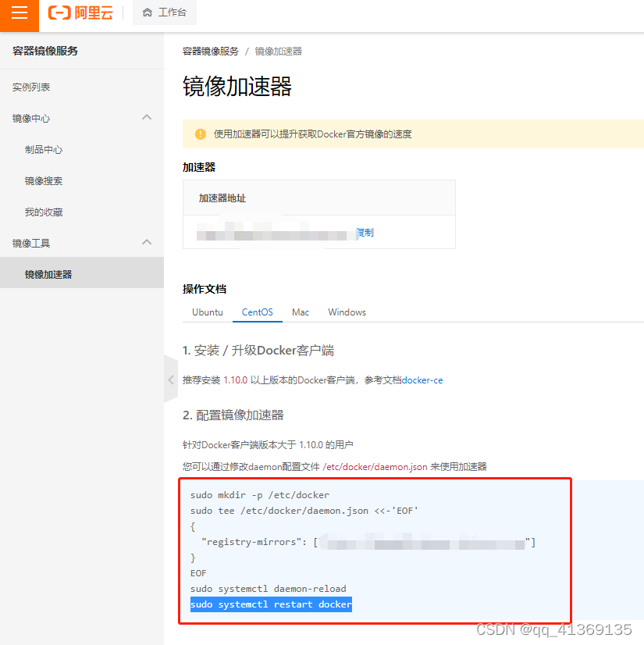Screen dimensions: 644x645
Task: Click the 容器镜像服务 sidebar title
Action: [x=45, y=51]
